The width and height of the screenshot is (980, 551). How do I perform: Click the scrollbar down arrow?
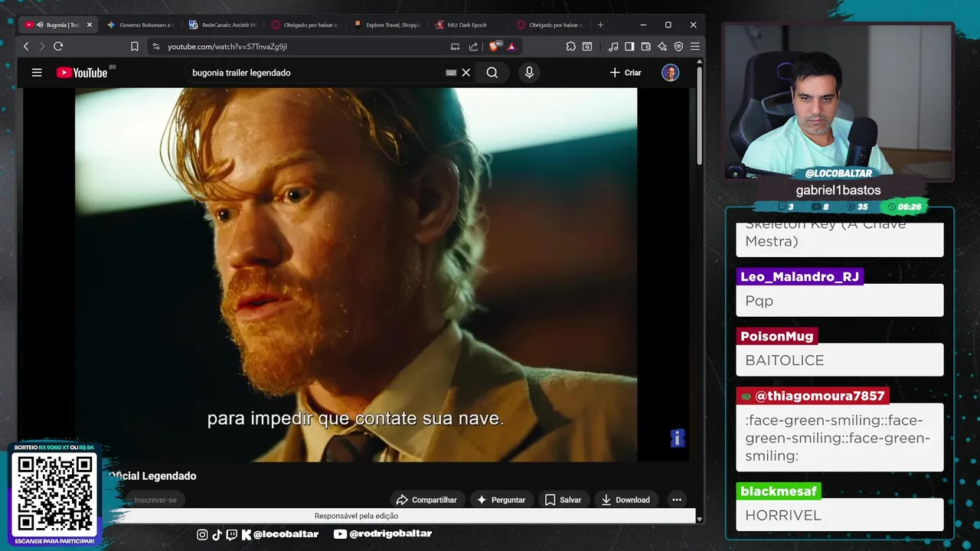tap(699, 518)
